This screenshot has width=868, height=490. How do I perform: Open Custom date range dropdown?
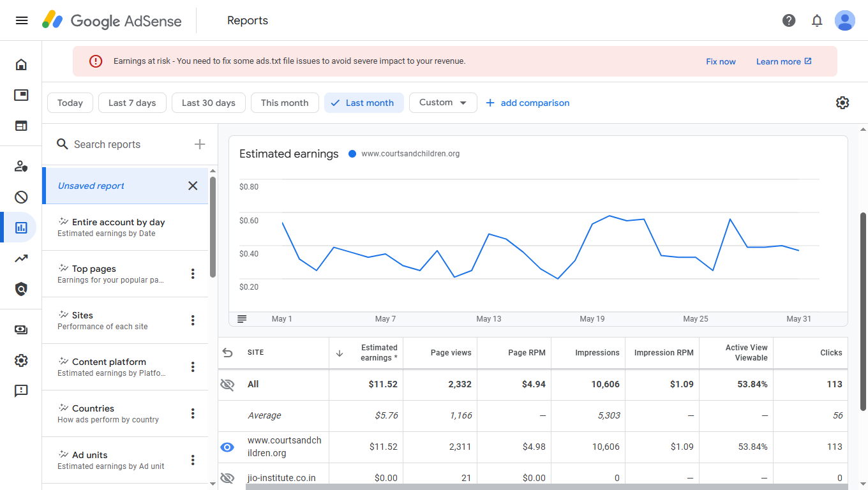pos(443,103)
